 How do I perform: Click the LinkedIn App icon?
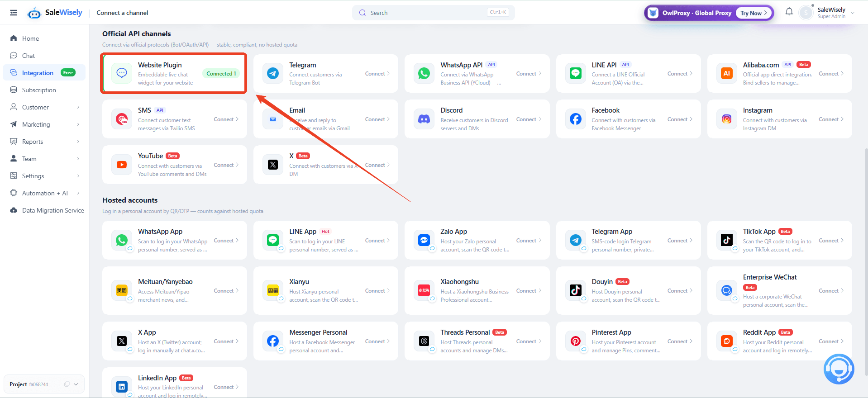click(x=122, y=387)
